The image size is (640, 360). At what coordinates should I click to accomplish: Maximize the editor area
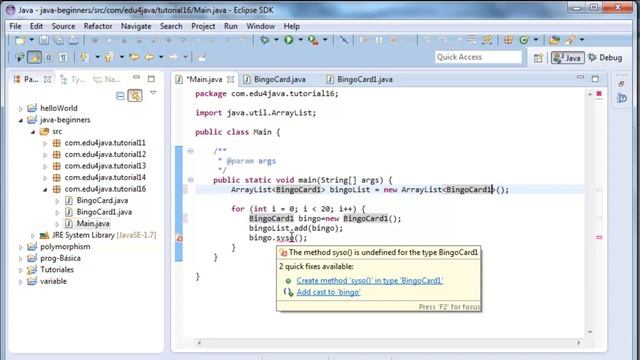pyautogui.click(x=595, y=78)
